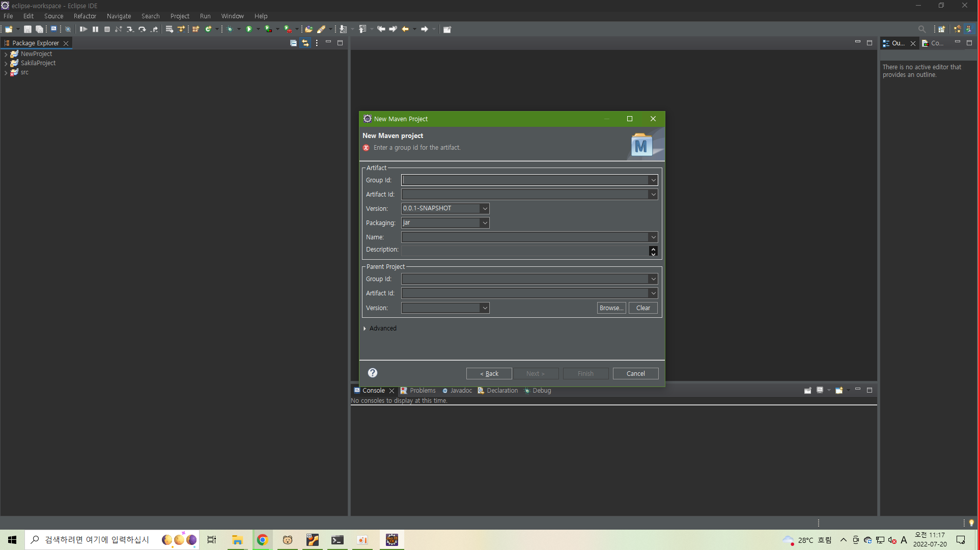
Task: Expand the NewProject tree node
Action: click(x=6, y=54)
